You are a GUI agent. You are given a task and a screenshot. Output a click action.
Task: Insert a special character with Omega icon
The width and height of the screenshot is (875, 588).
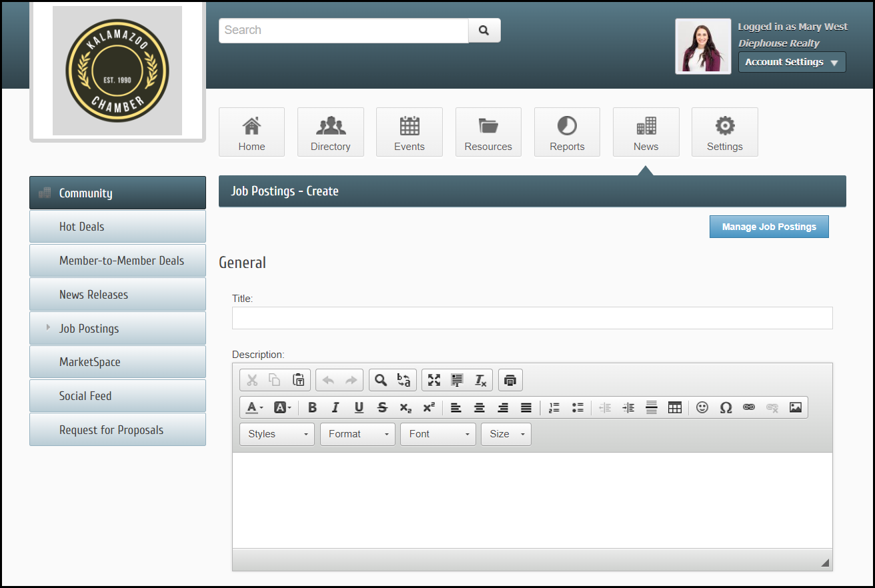(x=726, y=407)
